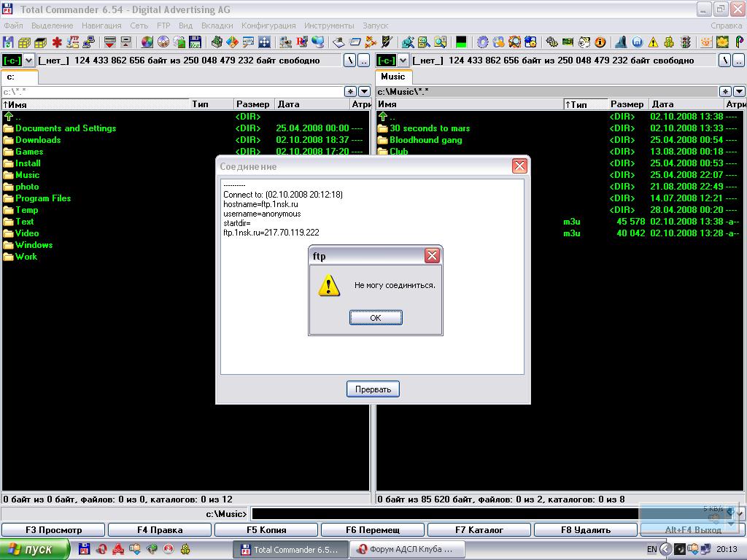Click the traffic light toolbar icon
Viewport: 747px width, 560px height.
click(x=686, y=42)
